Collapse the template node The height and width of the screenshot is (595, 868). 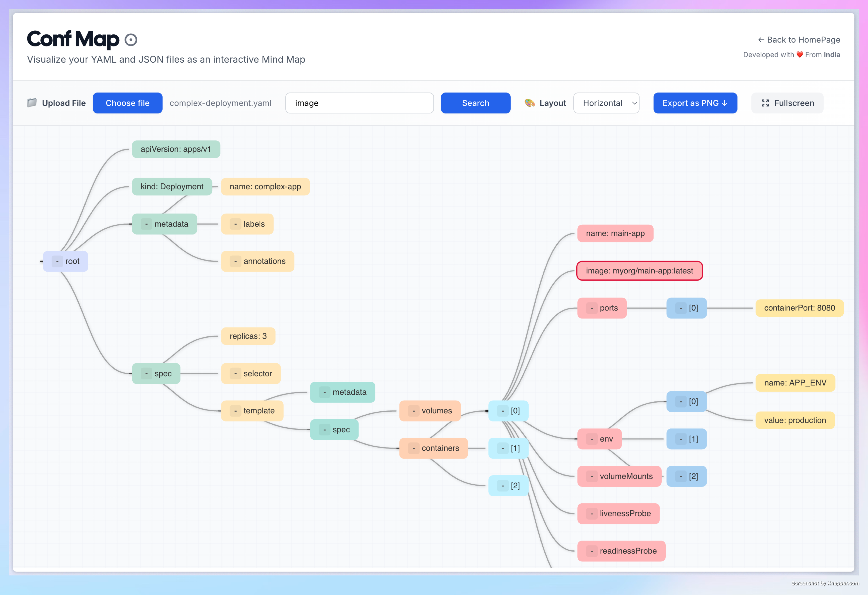[235, 411]
